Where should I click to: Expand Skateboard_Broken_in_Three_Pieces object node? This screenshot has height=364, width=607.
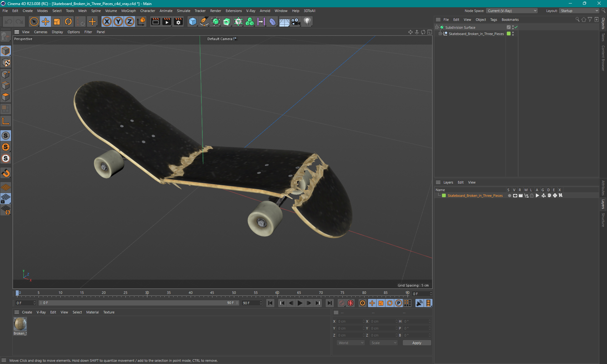[x=440, y=33]
